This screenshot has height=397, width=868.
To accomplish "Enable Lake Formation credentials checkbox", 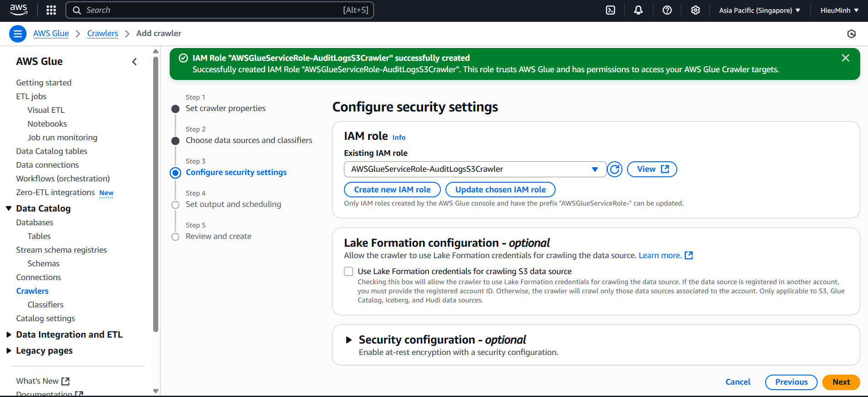I will [348, 271].
